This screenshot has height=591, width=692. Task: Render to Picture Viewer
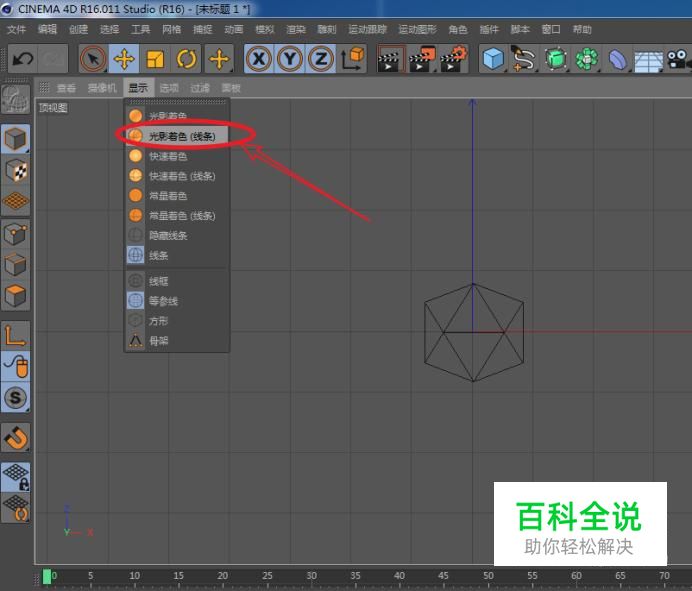pyautogui.click(x=422, y=58)
